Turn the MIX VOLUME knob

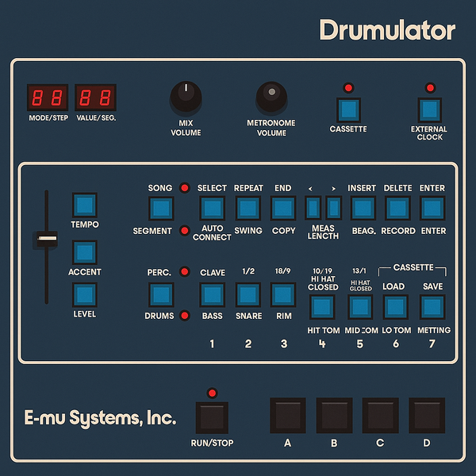[x=186, y=97]
